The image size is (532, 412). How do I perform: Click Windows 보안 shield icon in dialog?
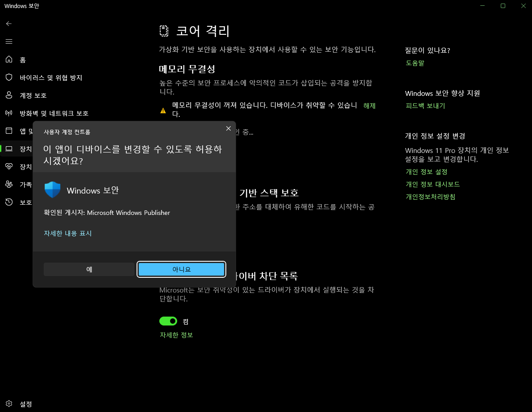(x=52, y=190)
